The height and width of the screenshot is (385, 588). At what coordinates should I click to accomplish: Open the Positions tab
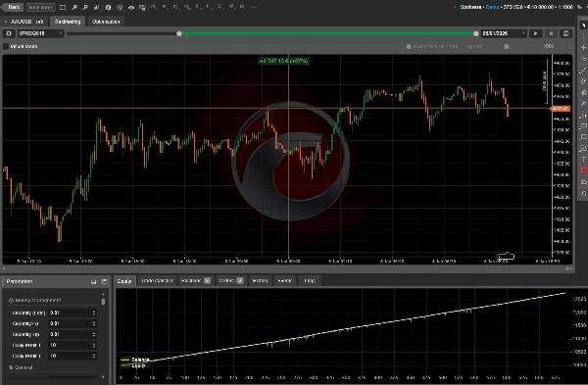pos(195,281)
